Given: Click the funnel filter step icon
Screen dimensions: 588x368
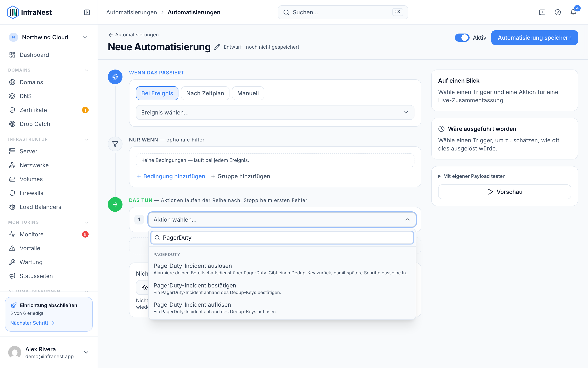Looking at the screenshot, I should pyautogui.click(x=115, y=144).
